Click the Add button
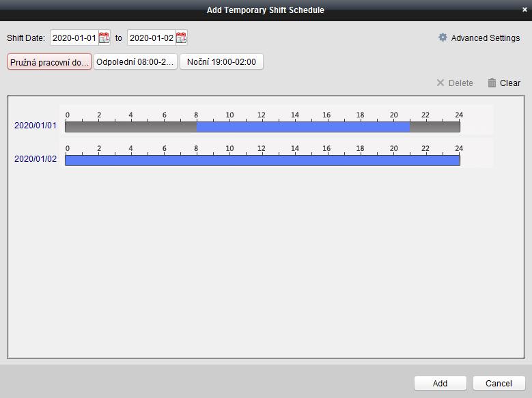 click(x=440, y=383)
